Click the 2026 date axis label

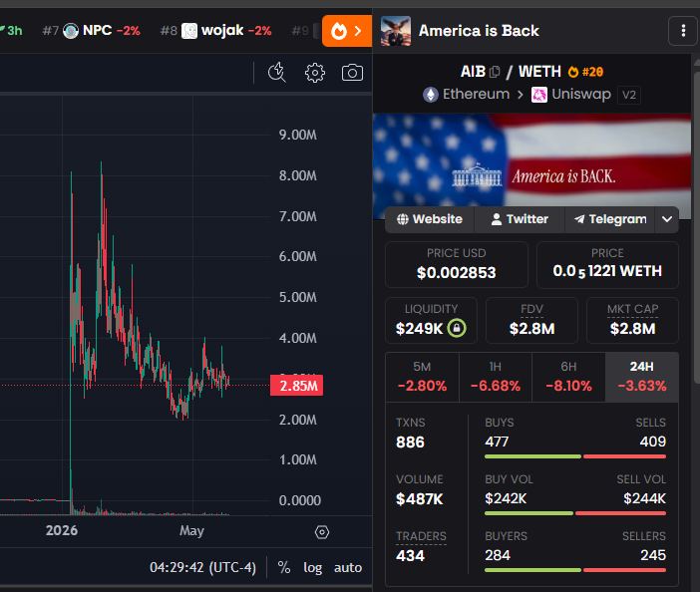(x=62, y=530)
